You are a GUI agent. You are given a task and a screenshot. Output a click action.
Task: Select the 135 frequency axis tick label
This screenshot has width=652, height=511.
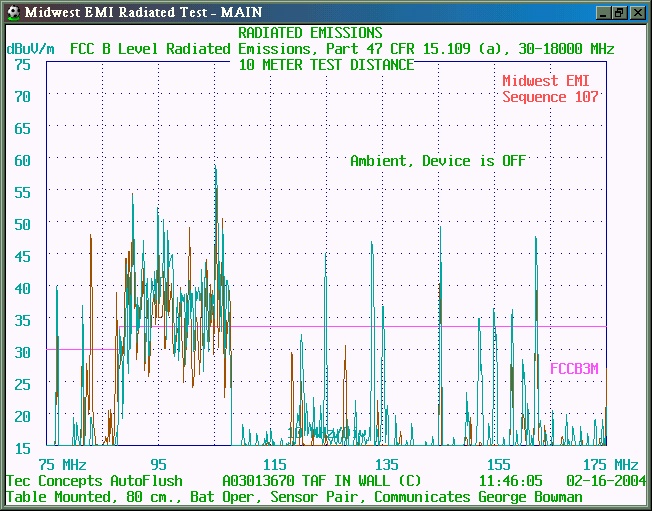point(387,465)
